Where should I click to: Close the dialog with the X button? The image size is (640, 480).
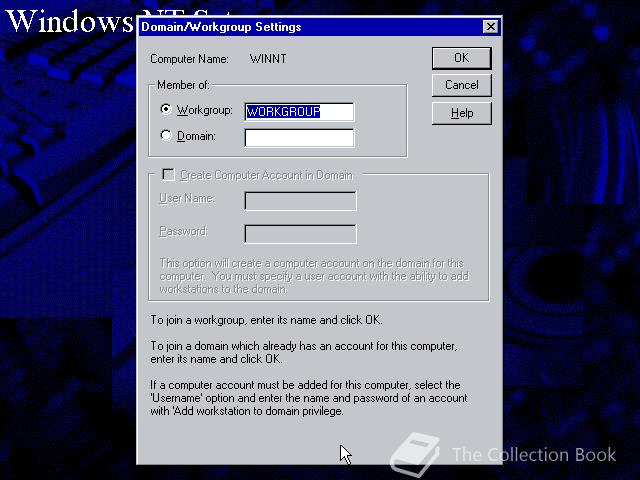coord(490,27)
